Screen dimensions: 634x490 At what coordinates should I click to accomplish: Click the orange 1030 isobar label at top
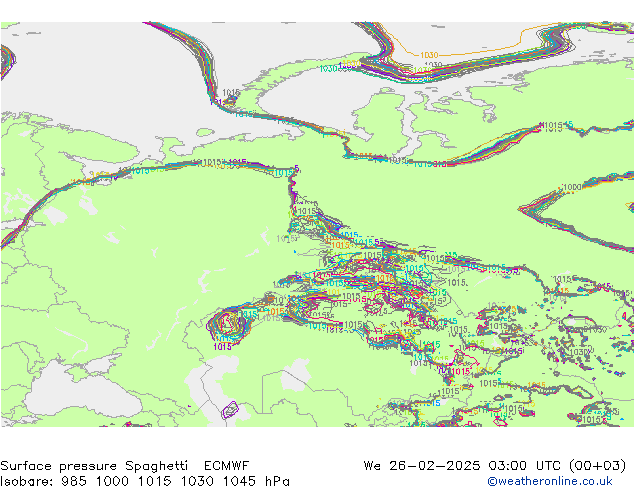429,55
